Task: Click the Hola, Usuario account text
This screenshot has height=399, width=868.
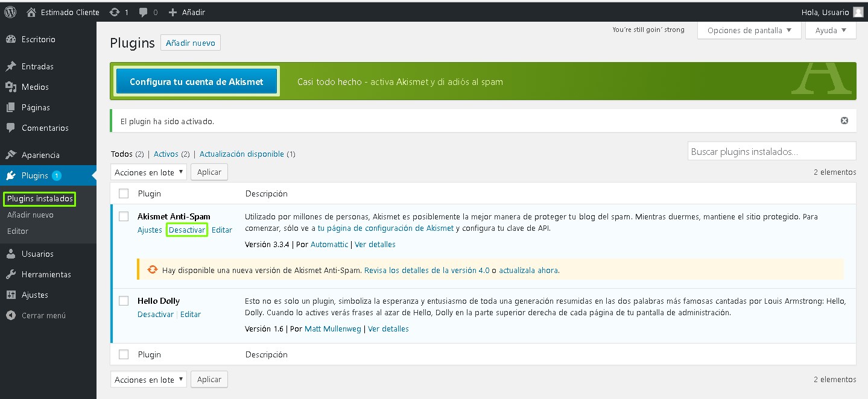Action: [x=825, y=12]
